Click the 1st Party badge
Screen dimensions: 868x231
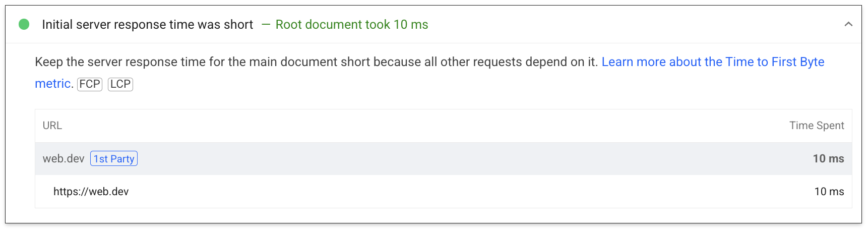[114, 159]
